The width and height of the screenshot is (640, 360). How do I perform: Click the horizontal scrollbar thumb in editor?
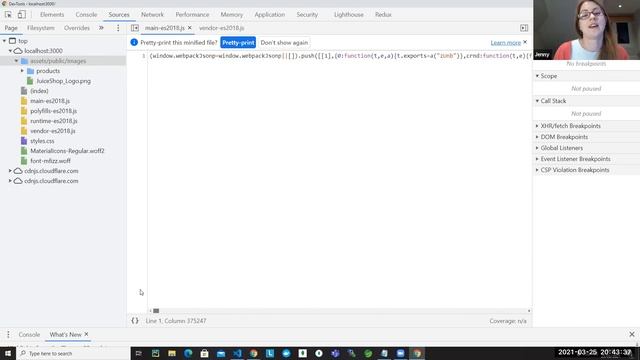coord(156,311)
